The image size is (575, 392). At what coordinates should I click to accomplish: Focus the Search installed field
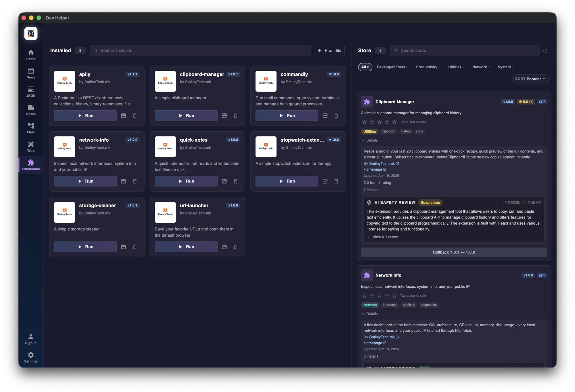[x=200, y=51]
